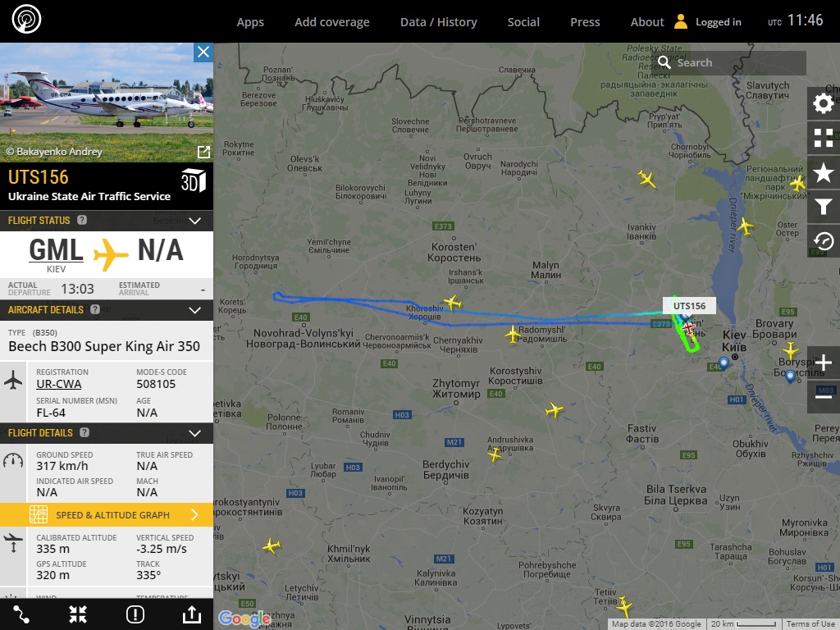Open the playback history clock icon

(x=824, y=240)
